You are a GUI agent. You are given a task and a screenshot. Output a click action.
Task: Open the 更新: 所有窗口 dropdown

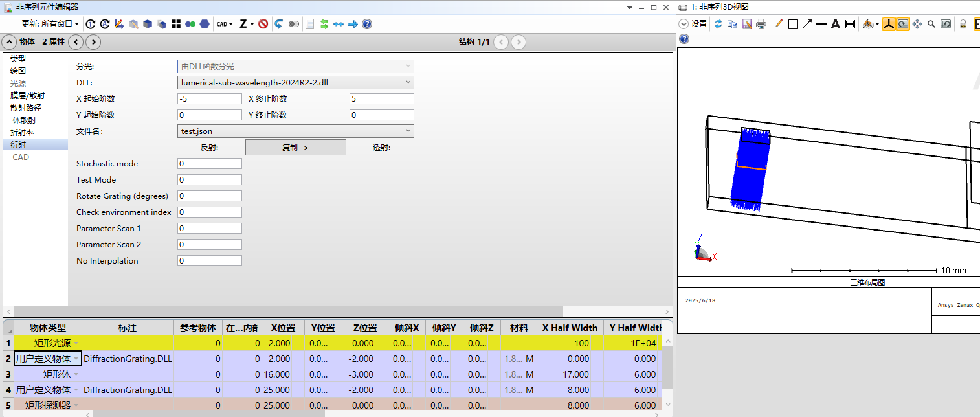[50, 24]
